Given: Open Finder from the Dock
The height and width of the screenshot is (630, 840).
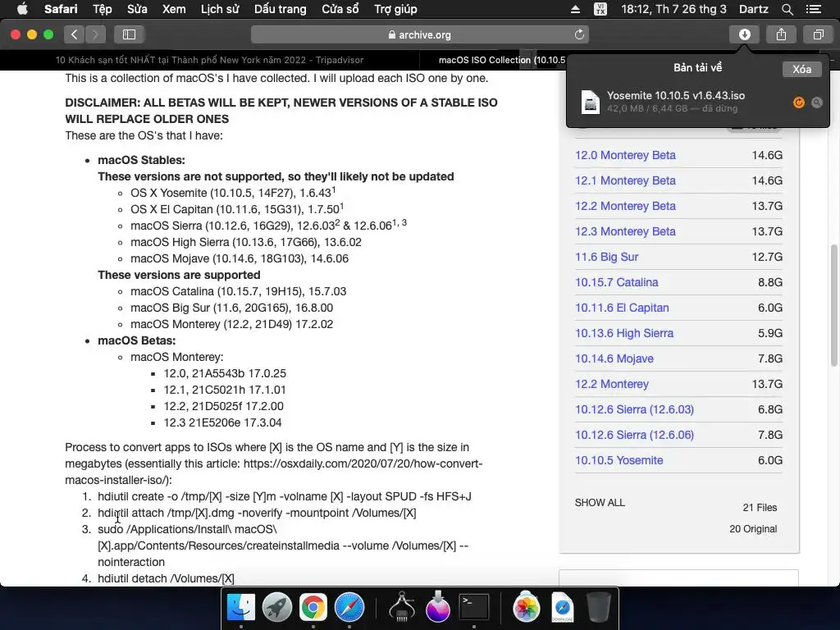Looking at the screenshot, I should [241, 607].
